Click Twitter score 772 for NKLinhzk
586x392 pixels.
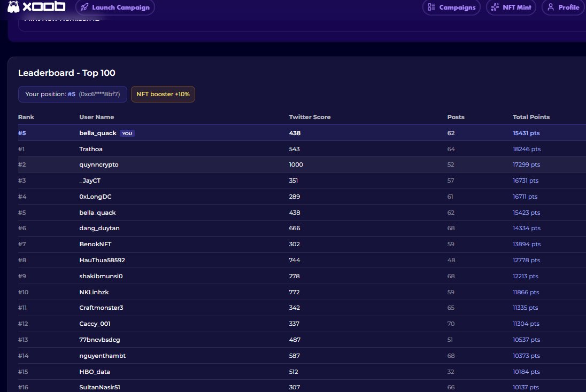294,292
